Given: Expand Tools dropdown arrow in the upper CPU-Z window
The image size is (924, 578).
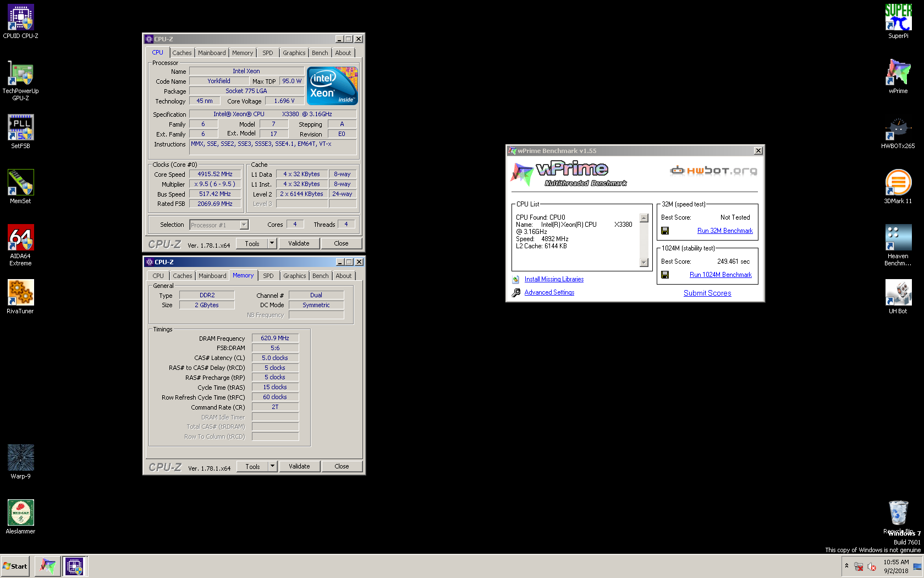Looking at the screenshot, I should click(272, 243).
